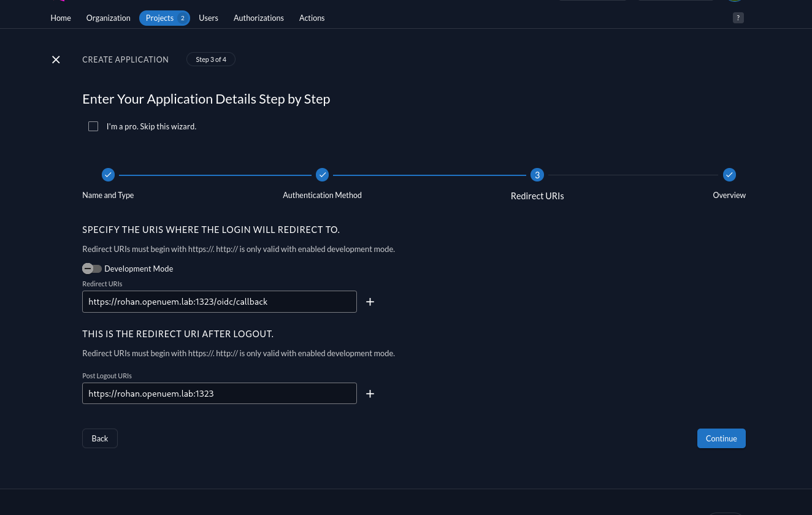812x515 pixels.
Task: Focus the Redirect URIs input field
Action: tap(220, 302)
